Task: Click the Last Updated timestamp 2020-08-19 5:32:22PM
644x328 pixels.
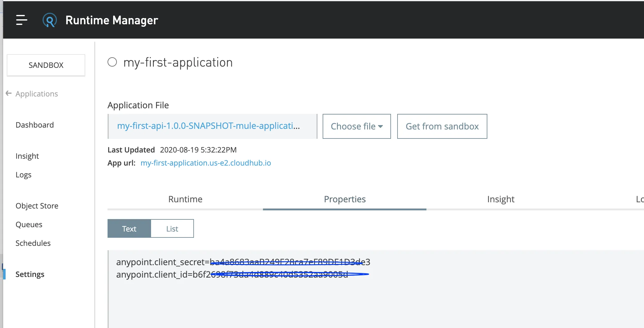Action: pos(198,150)
